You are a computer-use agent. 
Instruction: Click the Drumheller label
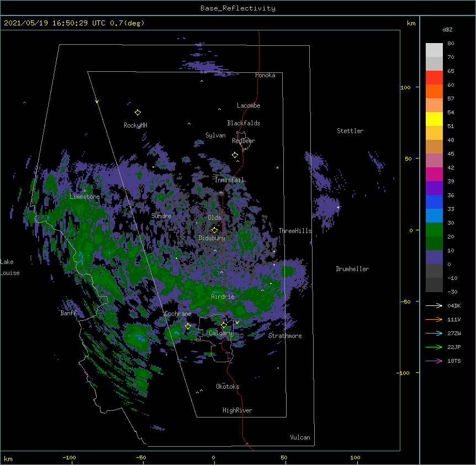[x=352, y=269]
